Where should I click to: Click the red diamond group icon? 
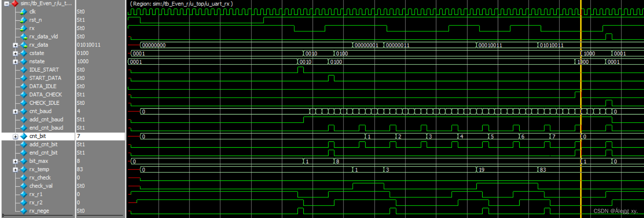(15, 4)
